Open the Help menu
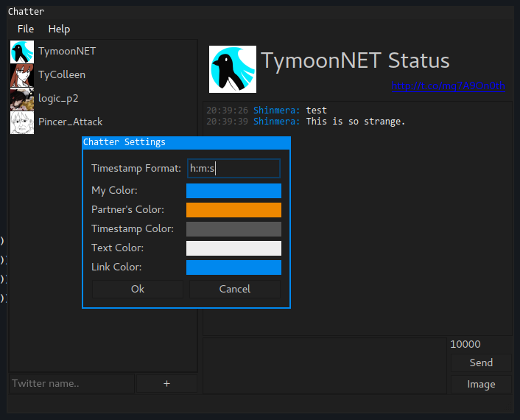Viewport: 520px width, 420px height. 59,29
